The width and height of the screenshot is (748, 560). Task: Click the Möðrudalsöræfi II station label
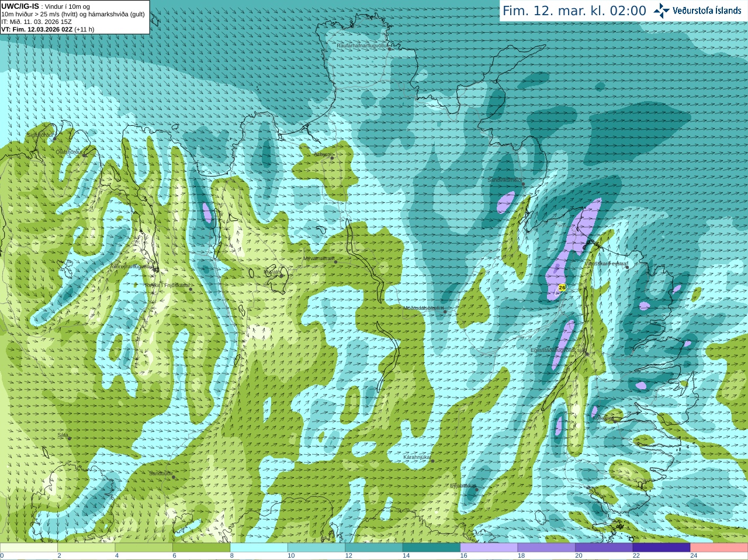tap(424, 308)
